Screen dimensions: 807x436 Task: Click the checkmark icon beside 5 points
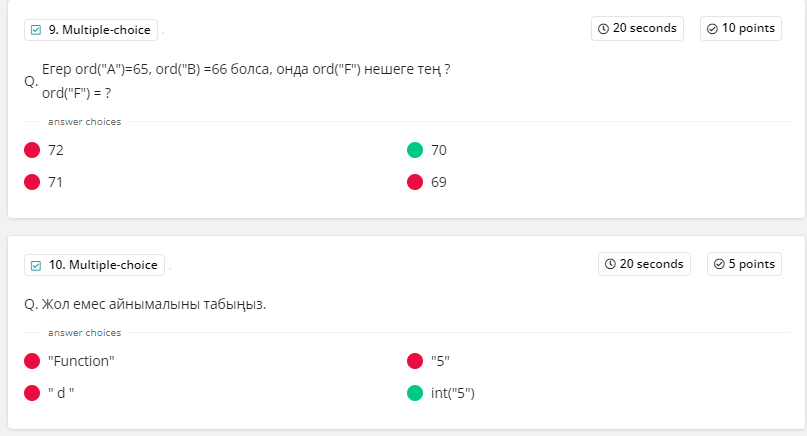[719, 264]
